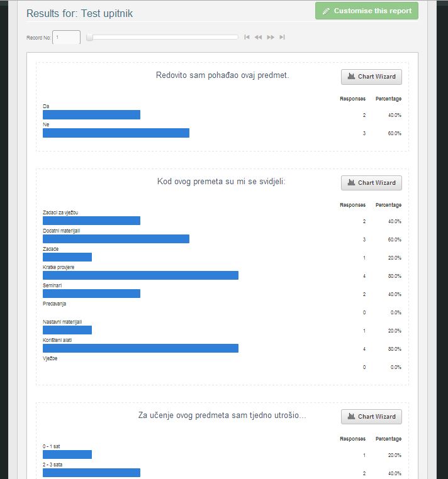
Task: Click the 'Da' answer bar
Action: (x=91, y=114)
